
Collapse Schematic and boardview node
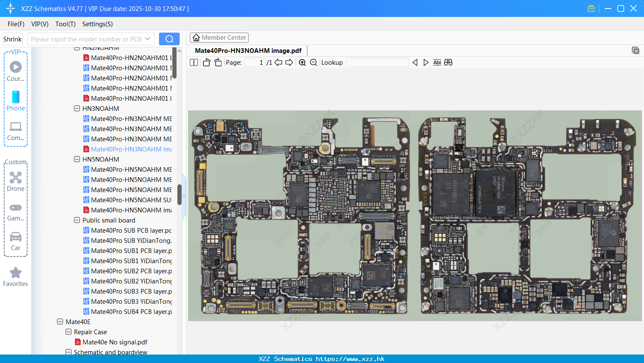pyautogui.click(x=69, y=352)
